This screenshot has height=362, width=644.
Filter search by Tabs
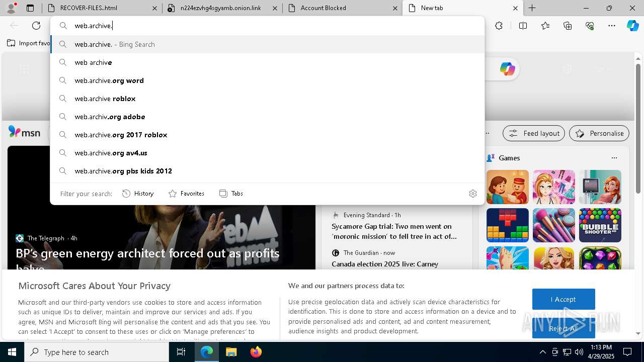(x=231, y=194)
